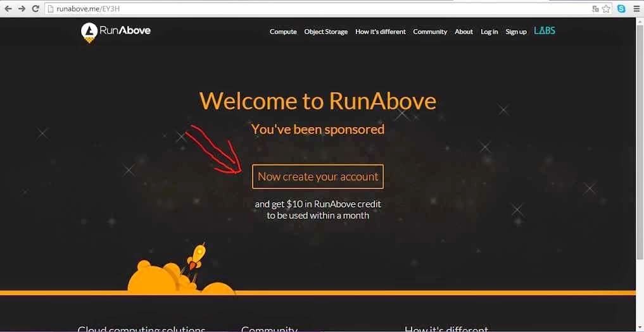Click the rocket illustration
The image size is (644, 332).
tap(196, 257)
